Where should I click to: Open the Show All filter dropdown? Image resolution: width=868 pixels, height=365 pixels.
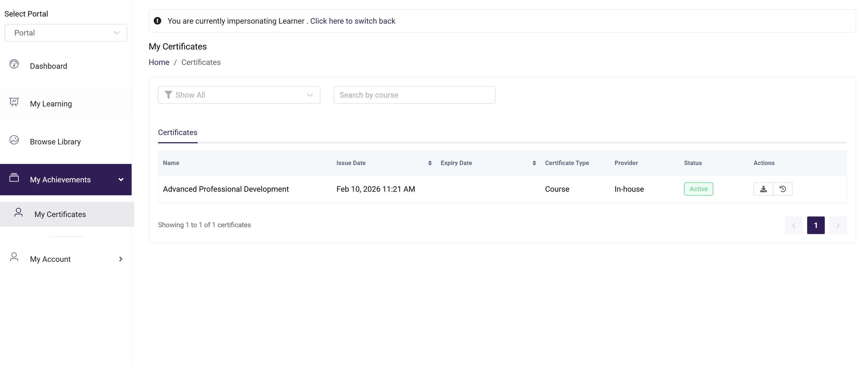tap(239, 95)
